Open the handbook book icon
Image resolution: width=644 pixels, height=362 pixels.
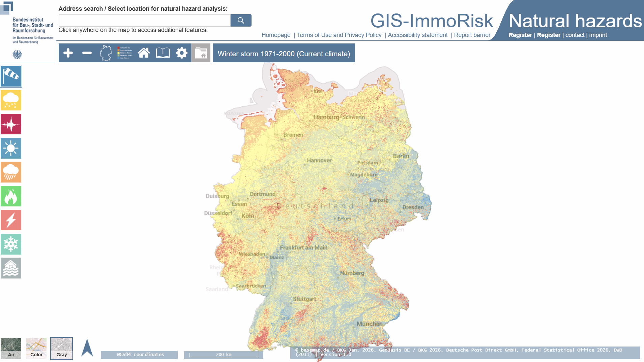click(x=163, y=53)
